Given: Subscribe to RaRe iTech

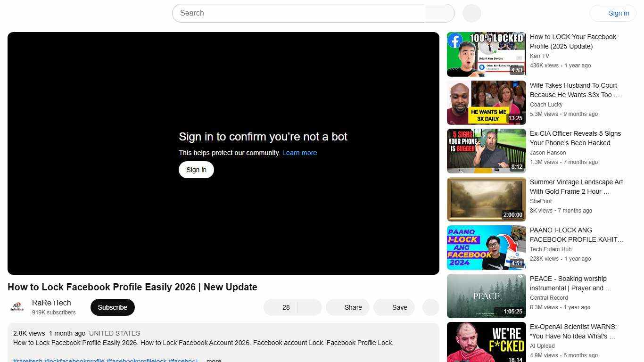Looking at the screenshot, I should 112,307.
